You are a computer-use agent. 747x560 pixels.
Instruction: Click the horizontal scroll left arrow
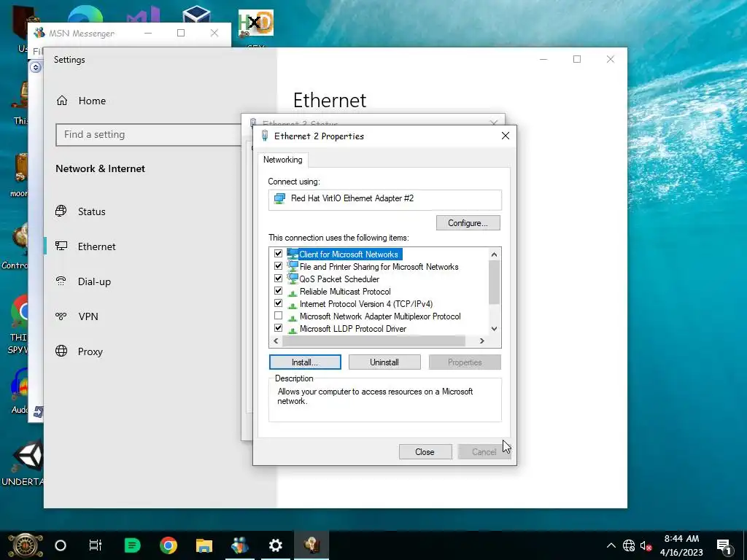[x=276, y=341]
